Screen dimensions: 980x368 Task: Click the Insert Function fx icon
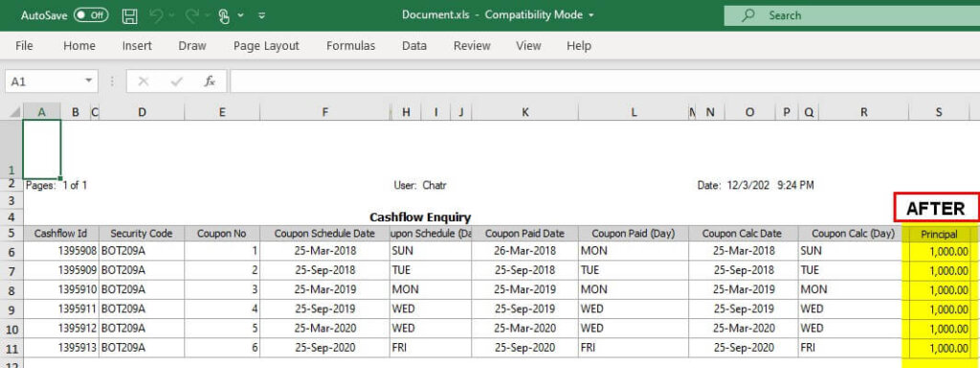pos(210,81)
